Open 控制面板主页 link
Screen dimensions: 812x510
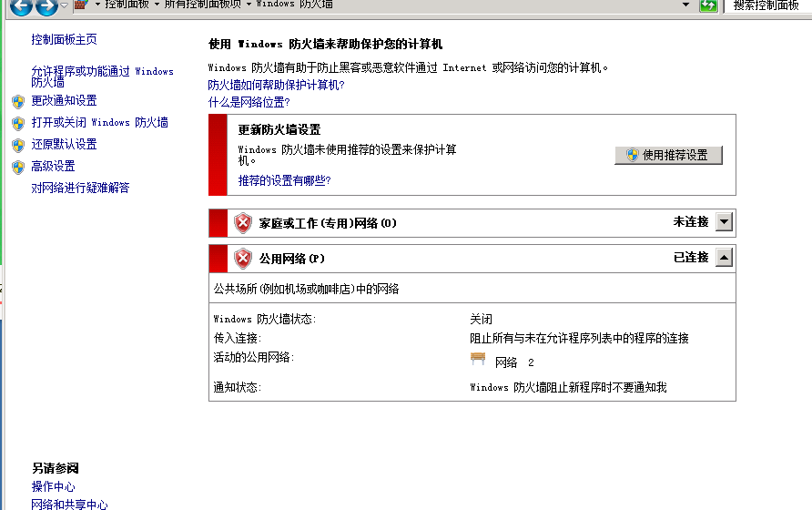point(64,39)
